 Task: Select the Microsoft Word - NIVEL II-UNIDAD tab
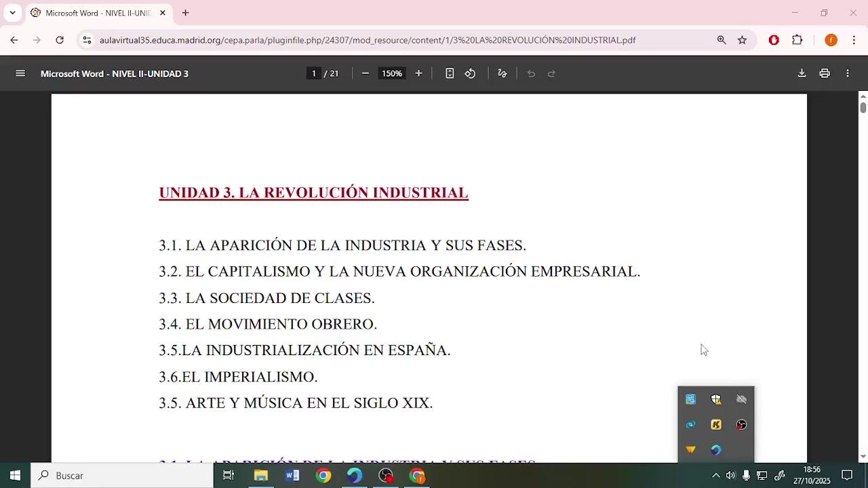click(x=98, y=13)
